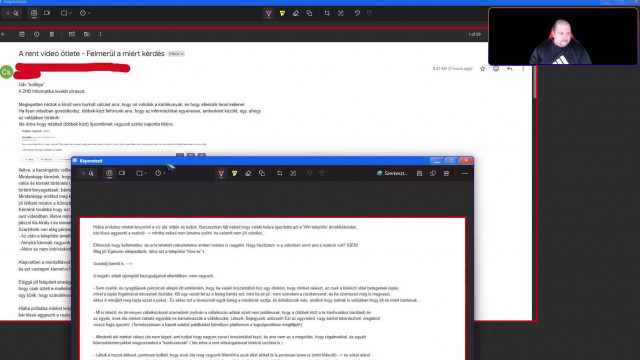
Task: Select the Shapes tool in front Képmetsző window
Action: (262, 173)
